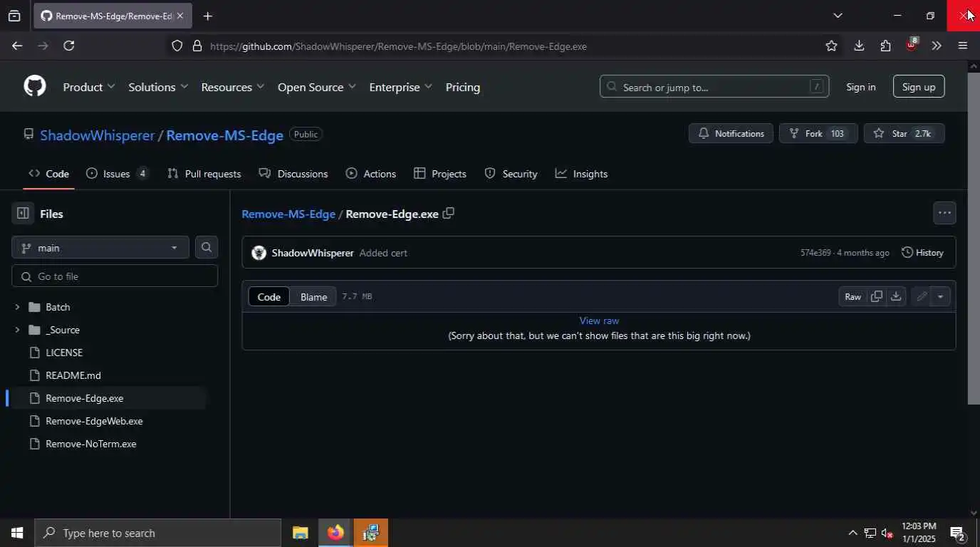
Task: Open the Insights tab
Action: pyautogui.click(x=582, y=174)
